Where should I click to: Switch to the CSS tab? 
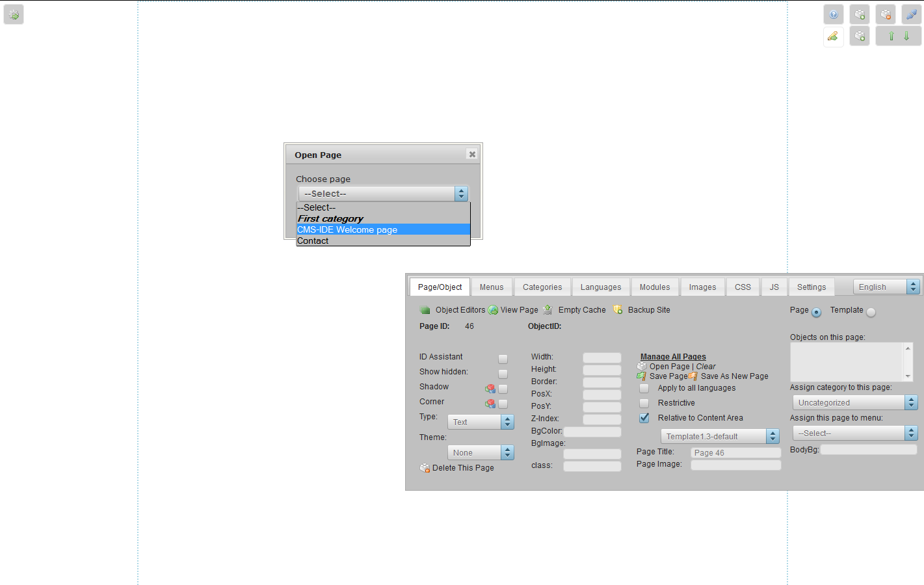point(743,287)
